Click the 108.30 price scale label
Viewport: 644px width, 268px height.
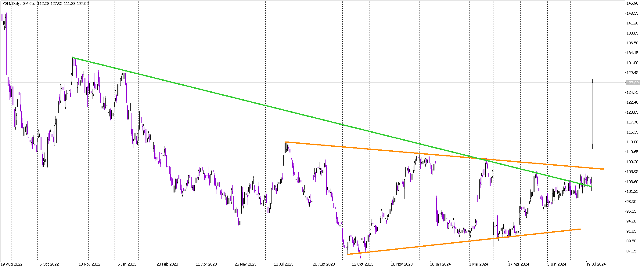pyautogui.click(x=632, y=162)
